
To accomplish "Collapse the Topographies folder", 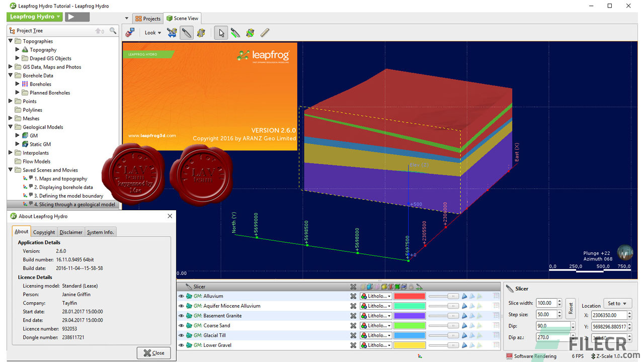I will (11, 41).
